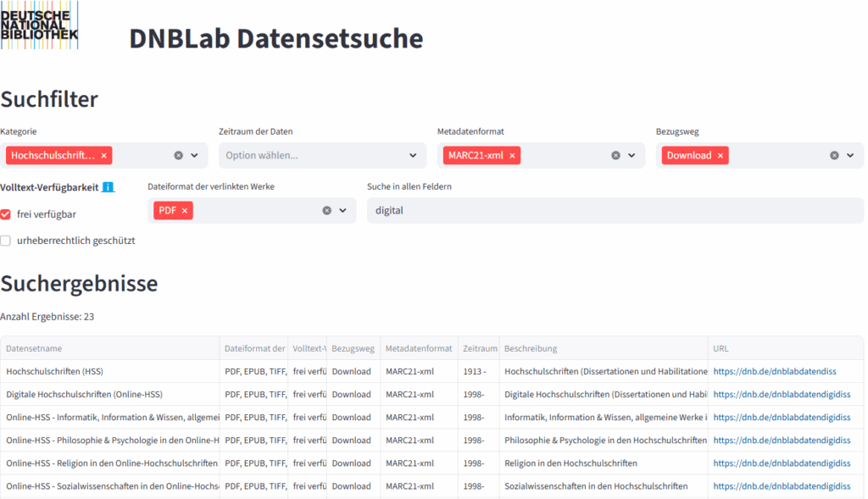Open the Zeitraum der Daten dropdown
Viewport: 868px width, 499px height.
pyautogui.click(x=320, y=156)
